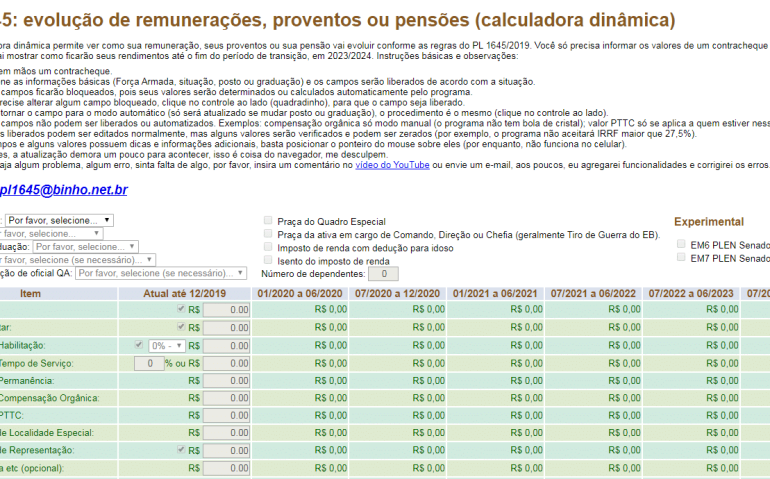Click Compensação Orgânica R$ 0,00 under 07/2022 a 06/2023
This screenshot has height=479, width=770.
[722, 398]
